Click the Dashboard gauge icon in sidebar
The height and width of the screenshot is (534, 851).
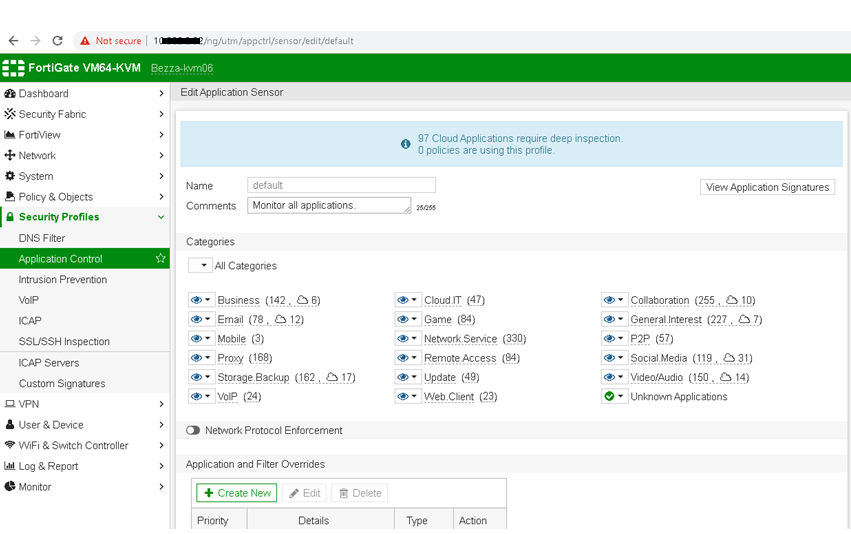pyautogui.click(x=10, y=93)
